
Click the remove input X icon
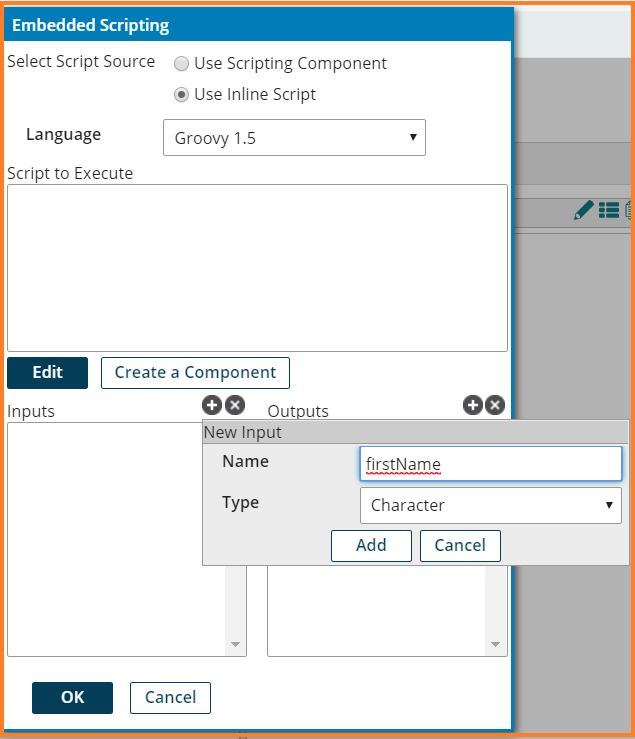coord(234,405)
